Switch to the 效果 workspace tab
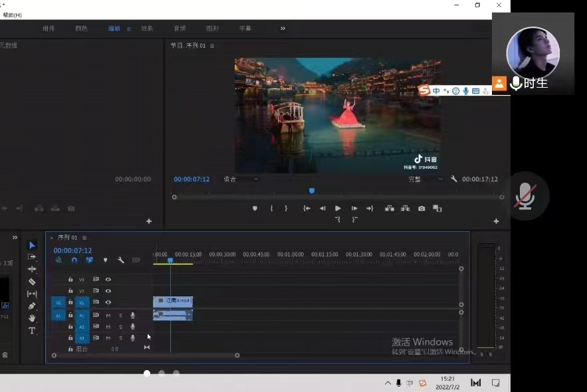 pos(147,29)
